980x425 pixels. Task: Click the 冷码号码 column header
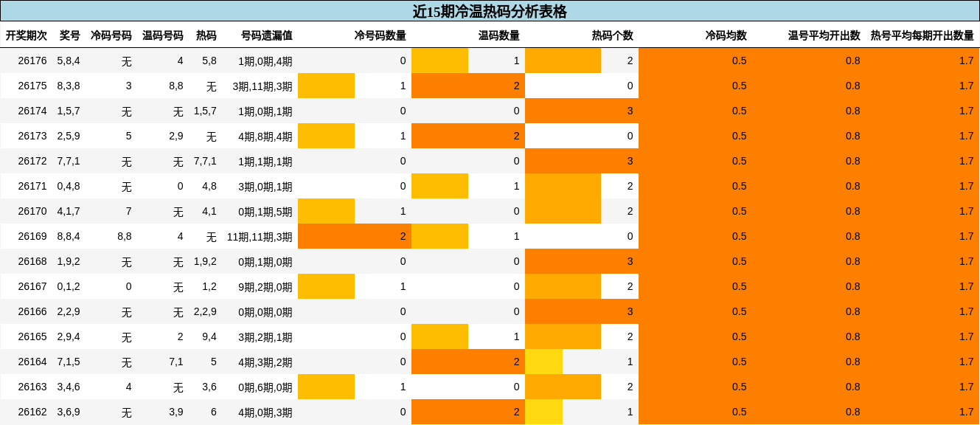pyautogui.click(x=111, y=35)
